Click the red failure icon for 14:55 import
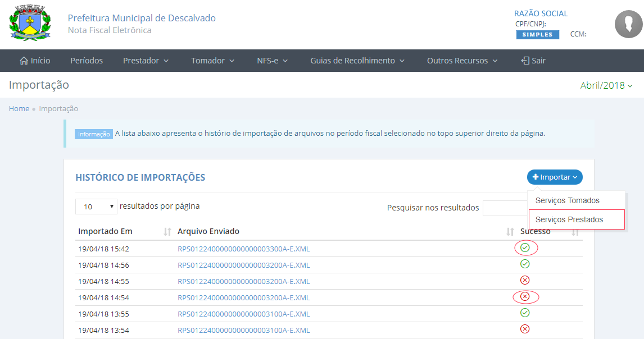 pyautogui.click(x=525, y=280)
